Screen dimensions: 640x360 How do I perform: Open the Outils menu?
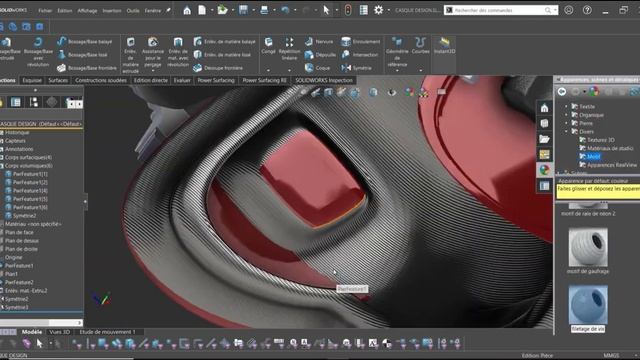tap(133, 11)
